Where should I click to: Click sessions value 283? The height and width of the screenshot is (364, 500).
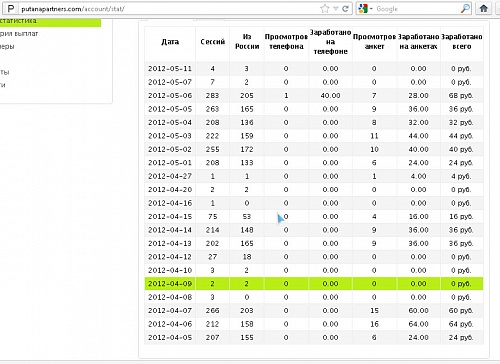coord(212,96)
